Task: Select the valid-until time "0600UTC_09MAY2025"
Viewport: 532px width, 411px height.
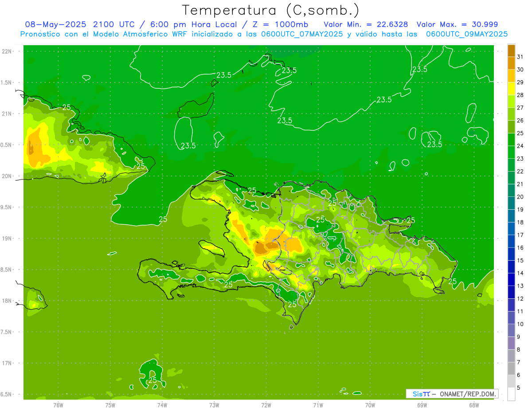Action: (467, 34)
